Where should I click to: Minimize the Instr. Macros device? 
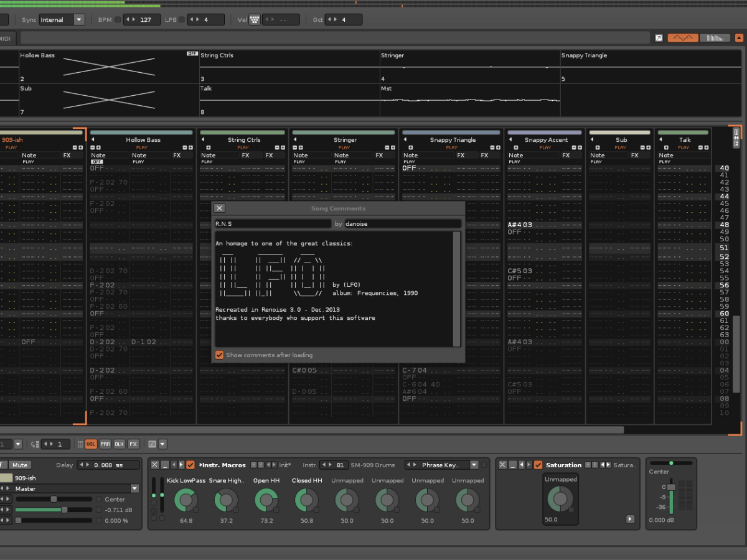click(x=165, y=465)
